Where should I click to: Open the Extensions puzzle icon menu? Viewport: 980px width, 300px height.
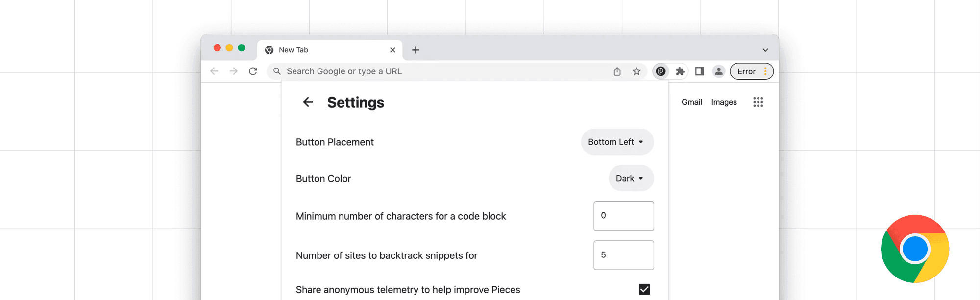680,71
